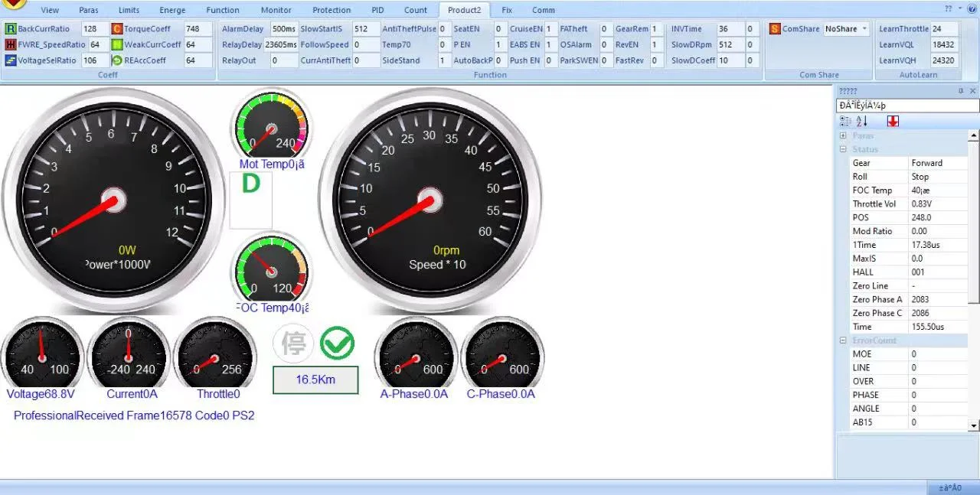Viewport: 980px width, 495px height.
Task: Switch to the Function tab
Action: click(223, 11)
